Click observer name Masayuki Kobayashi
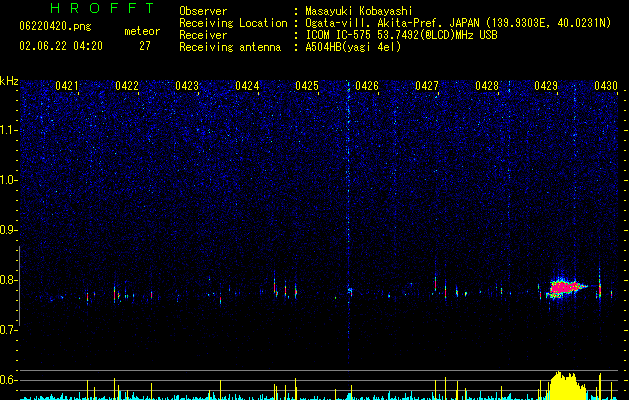This screenshot has width=629, height=400. coord(359,11)
